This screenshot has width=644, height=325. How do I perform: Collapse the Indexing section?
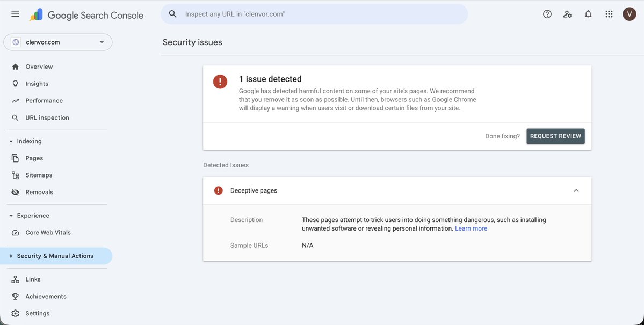pyautogui.click(x=11, y=141)
